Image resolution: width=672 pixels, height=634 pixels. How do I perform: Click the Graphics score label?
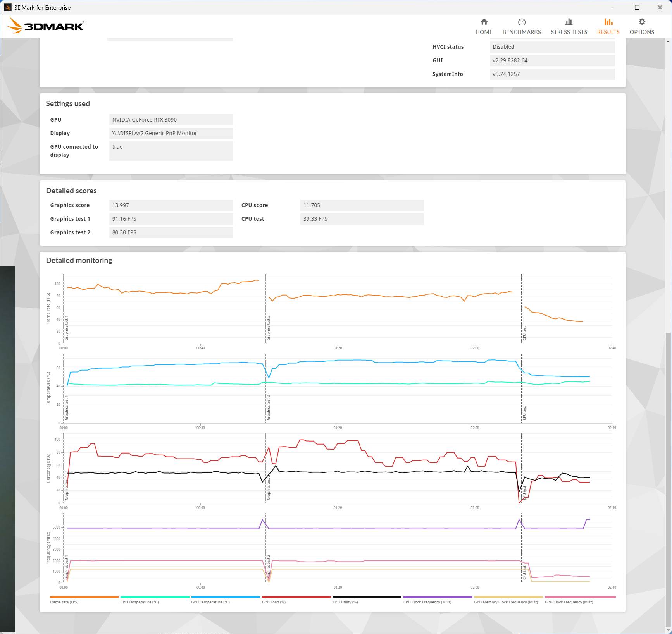point(70,205)
